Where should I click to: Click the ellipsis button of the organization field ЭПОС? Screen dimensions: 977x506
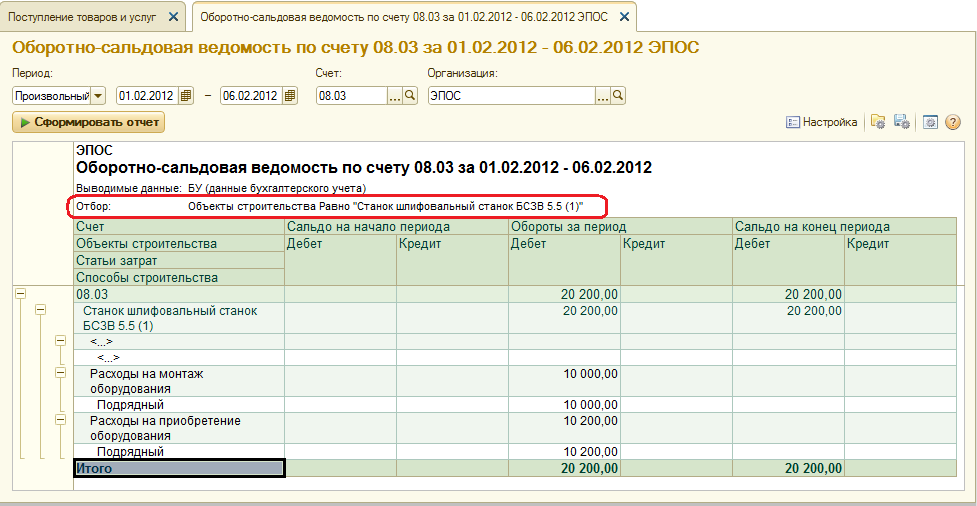tap(603, 96)
